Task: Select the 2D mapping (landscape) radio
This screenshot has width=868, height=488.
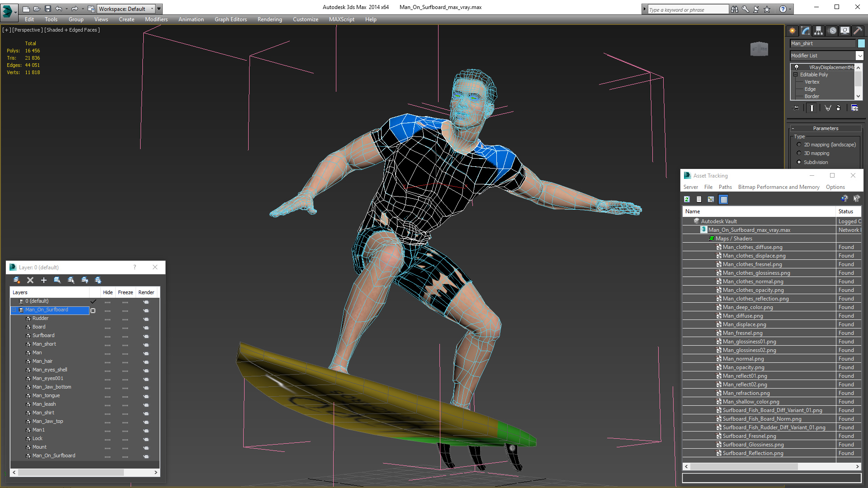Action: (799, 145)
